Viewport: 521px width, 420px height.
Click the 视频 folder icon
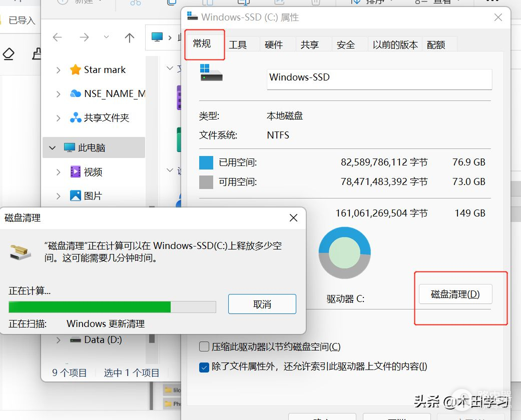76,171
